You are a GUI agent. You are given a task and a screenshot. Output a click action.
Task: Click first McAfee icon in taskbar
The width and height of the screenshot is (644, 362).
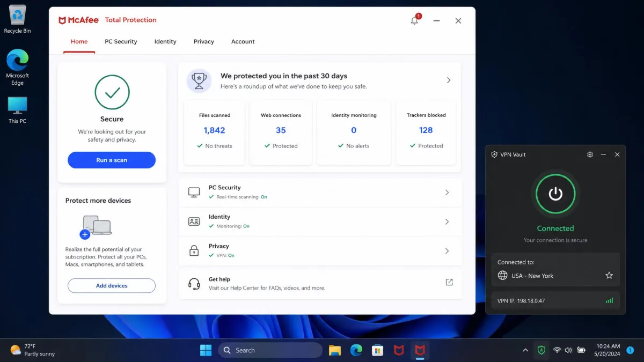coord(399,350)
